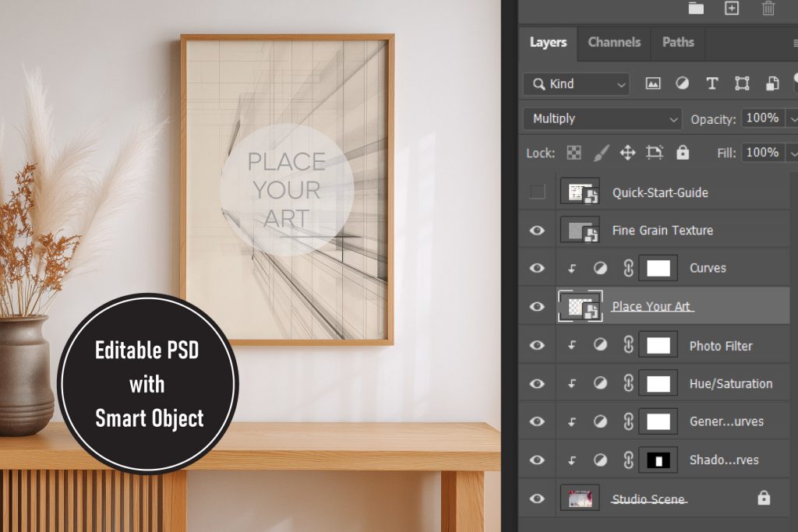798x532 pixels.
Task: Switch to the Layers tab
Action: (x=548, y=42)
